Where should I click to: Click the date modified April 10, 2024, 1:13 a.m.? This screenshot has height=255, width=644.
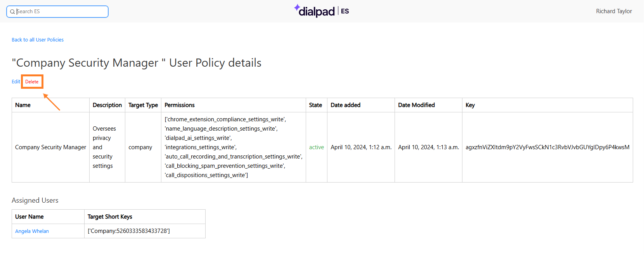[428, 147]
